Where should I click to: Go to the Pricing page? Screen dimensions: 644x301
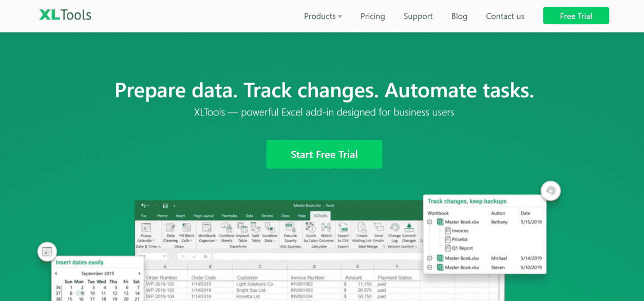[x=372, y=16]
